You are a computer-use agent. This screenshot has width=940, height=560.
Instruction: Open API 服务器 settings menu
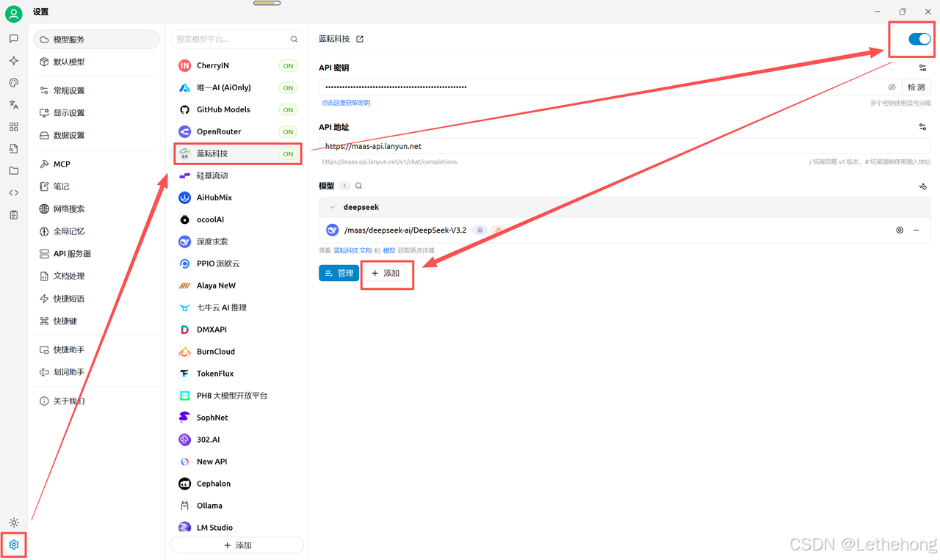click(x=96, y=254)
